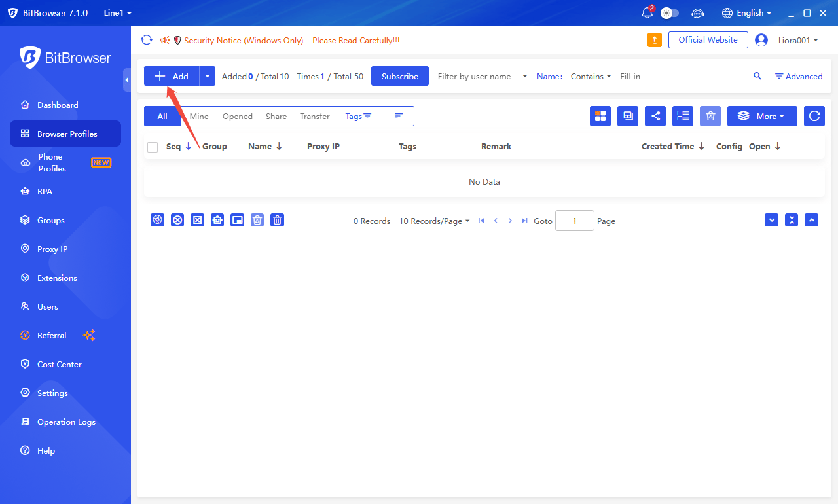Open the Contains match-type dropdown
Viewport: 838px width, 504px height.
(591, 76)
